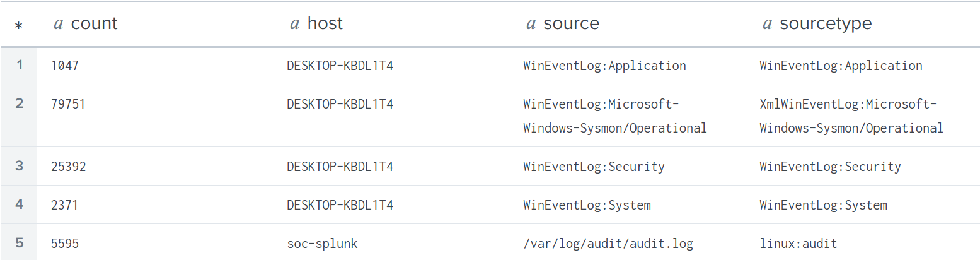Click count value 2371
Image resolution: width=980 pixels, height=260 pixels.
pyautogui.click(x=65, y=205)
